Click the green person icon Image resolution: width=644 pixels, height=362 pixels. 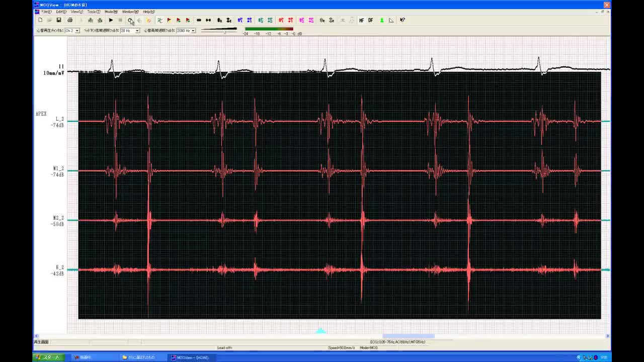coord(382,20)
